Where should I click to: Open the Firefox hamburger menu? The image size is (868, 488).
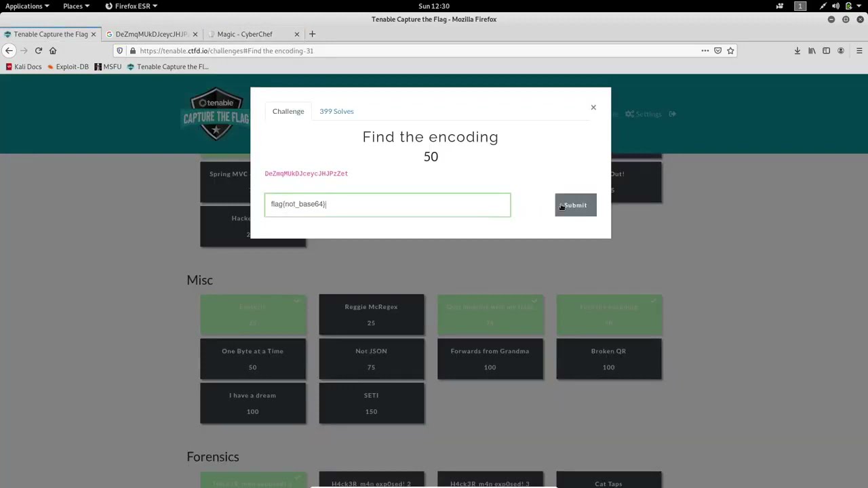coord(859,51)
